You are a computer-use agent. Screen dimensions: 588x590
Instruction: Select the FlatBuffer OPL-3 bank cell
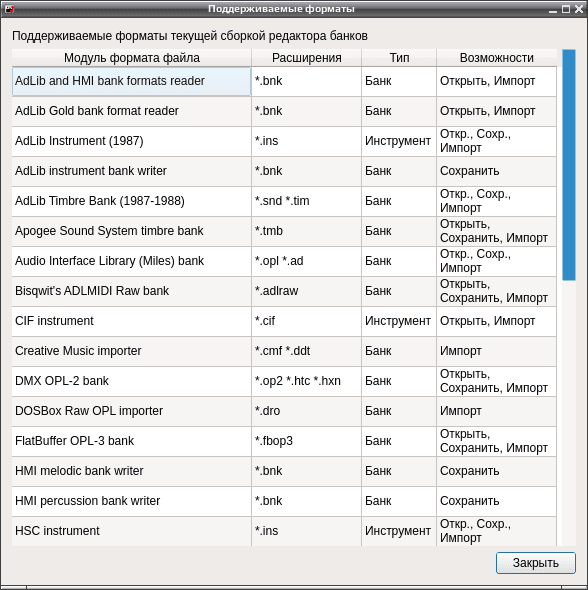132,441
